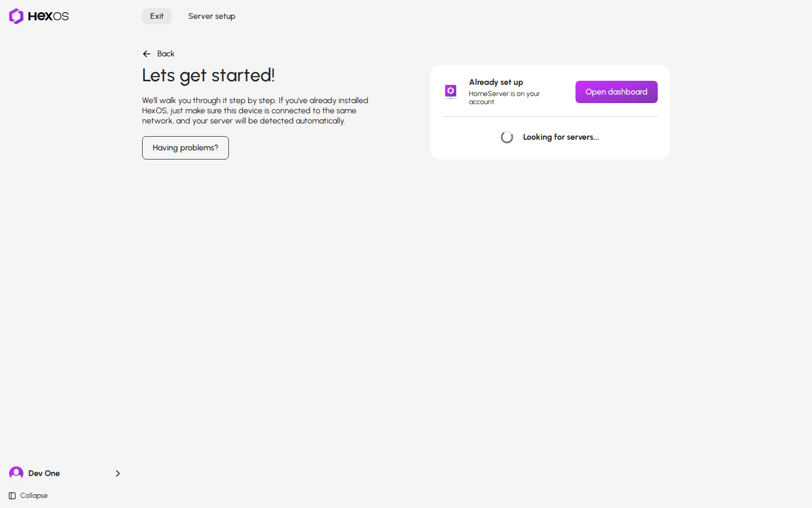Image resolution: width=812 pixels, height=508 pixels.
Task: Click the Having problems? button
Action: pyautogui.click(x=185, y=148)
